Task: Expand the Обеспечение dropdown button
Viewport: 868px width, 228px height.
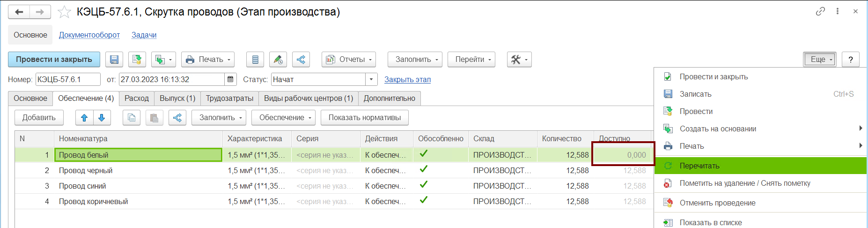Action: [283, 118]
